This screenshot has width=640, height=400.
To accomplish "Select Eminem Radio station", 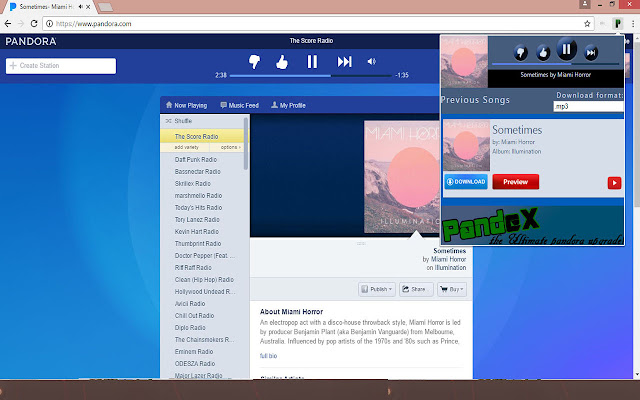I will pyautogui.click(x=194, y=352).
